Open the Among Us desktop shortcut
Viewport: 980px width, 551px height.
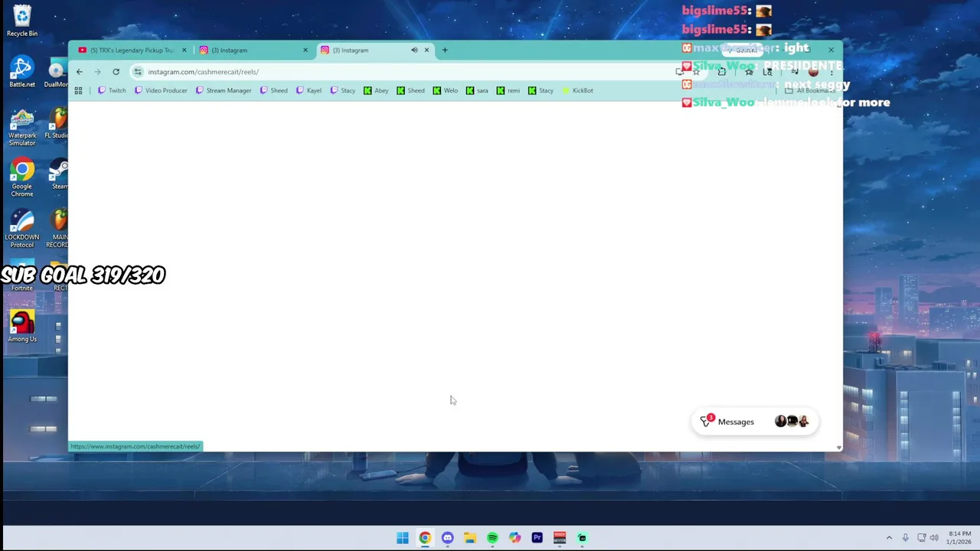(22, 327)
